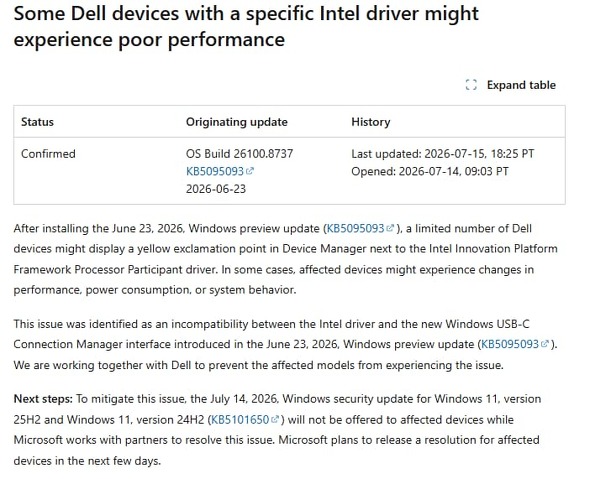The width and height of the screenshot is (590, 479).
Task: Click external-link icon beside KB5095093 in table
Action: pos(250,171)
